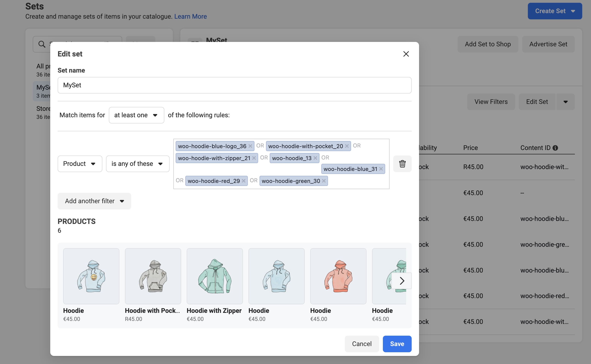The height and width of the screenshot is (364, 591).
Task: Click the Set name input field
Action: pos(234,85)
